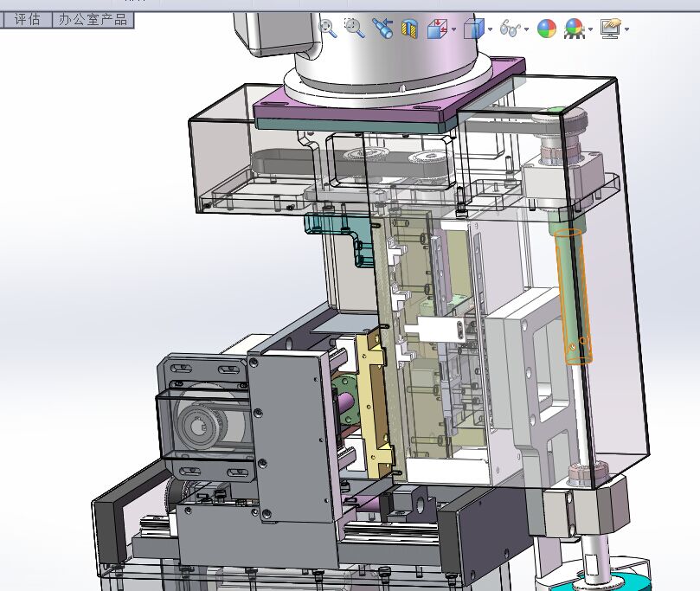Expand the Apply Scene dropdown arrow
The image size is (700, 591).
[591, 29]
